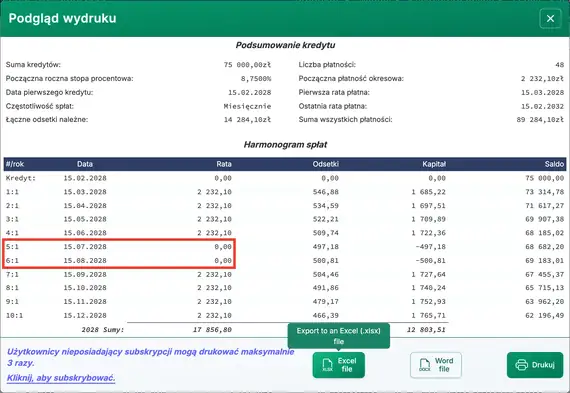Click capital -497,18 in row 5:1
Screen dimensions: 570x393
(431, 247)
